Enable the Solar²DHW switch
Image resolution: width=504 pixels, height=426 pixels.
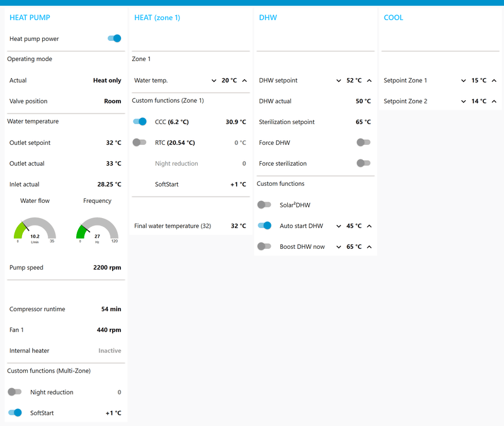point(264,205)
